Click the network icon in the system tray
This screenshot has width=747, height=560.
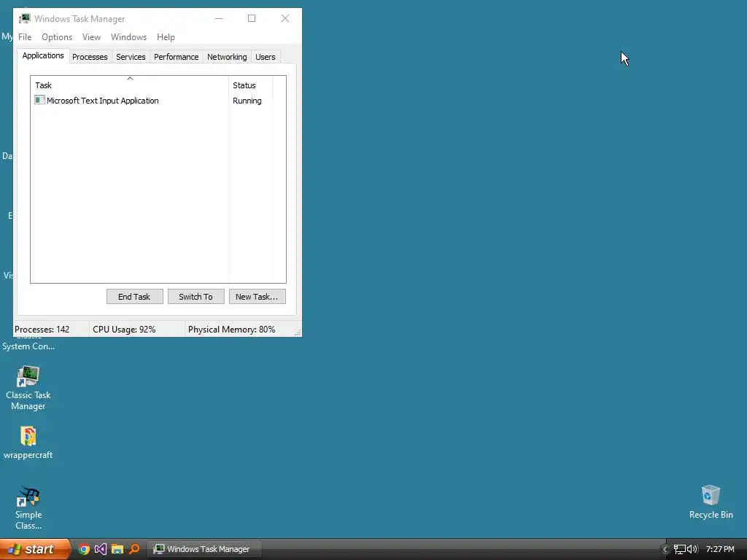coord(680,549)
